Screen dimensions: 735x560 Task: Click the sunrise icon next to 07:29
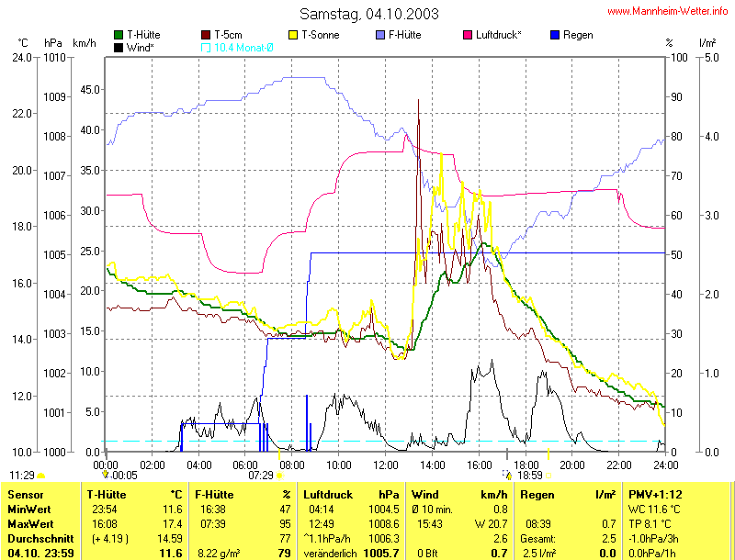coord(280,476)
